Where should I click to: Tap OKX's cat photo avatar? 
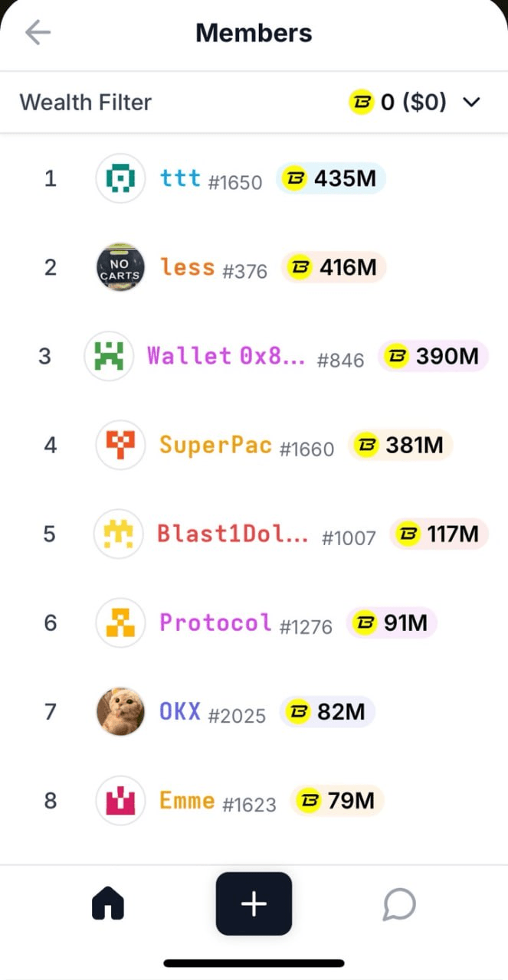coord(120,711)
